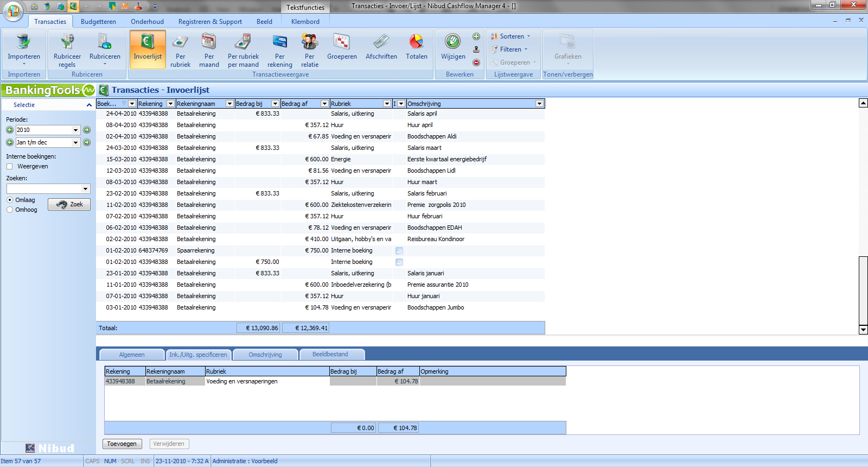Image resolution: width=868 pixels, height=467 pixels.
Task: Show transactions Per maand
Action: 209,49
